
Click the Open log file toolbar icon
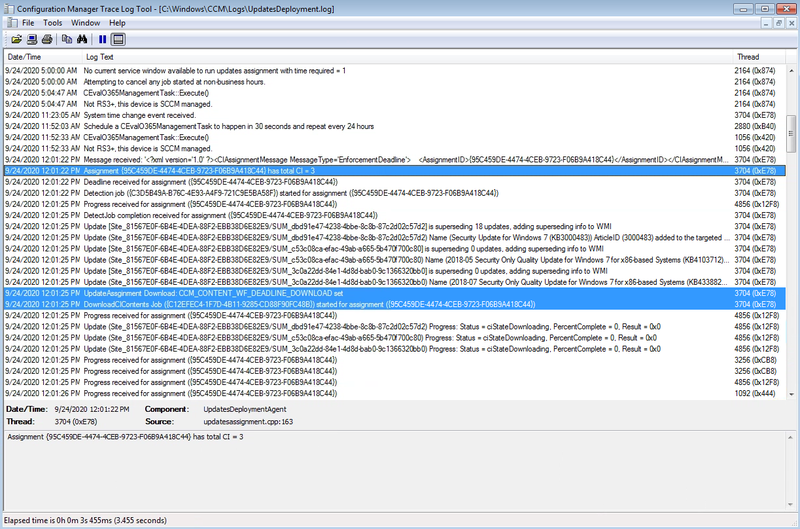[x=17, y=39]
